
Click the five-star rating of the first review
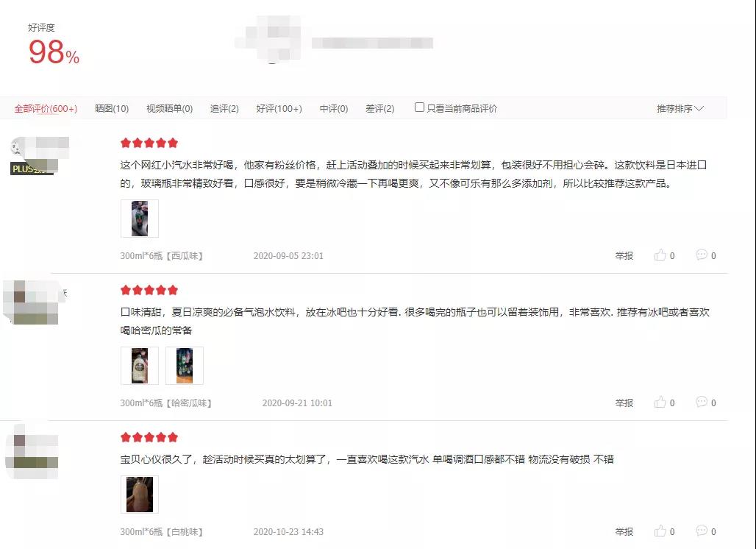coord(149,143)
